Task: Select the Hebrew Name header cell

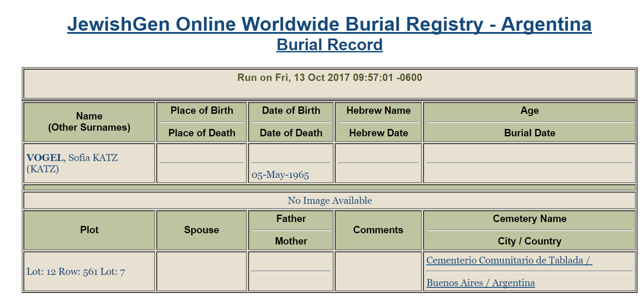Action: click(x=378, y=111)
